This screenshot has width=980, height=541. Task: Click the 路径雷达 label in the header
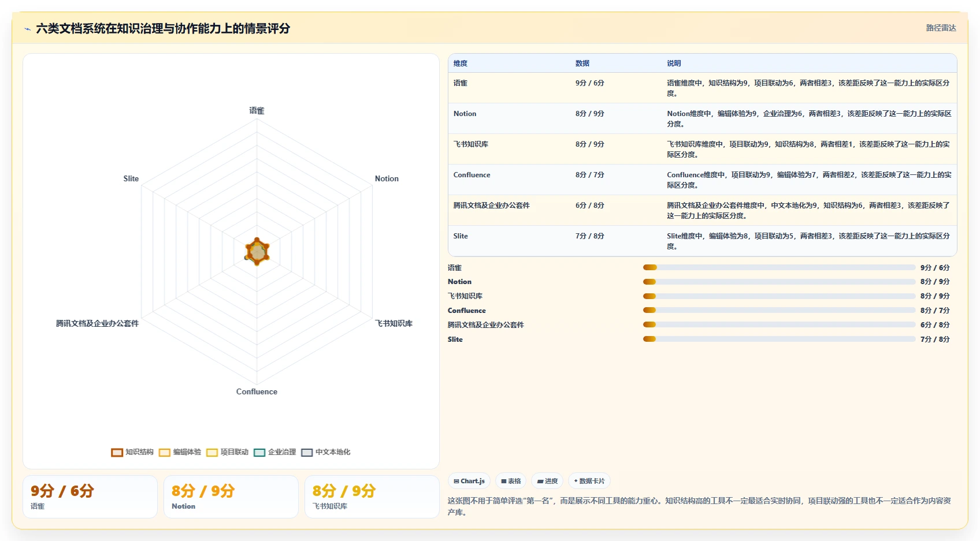pyautogui.click(x=941, y=28)
